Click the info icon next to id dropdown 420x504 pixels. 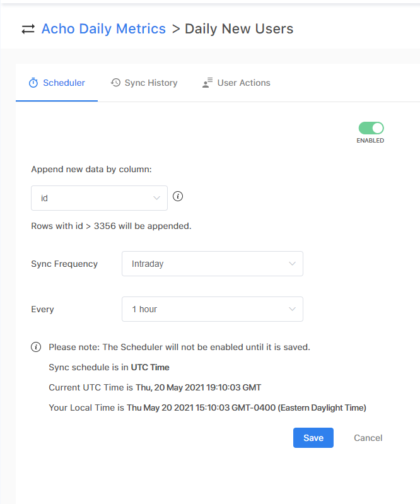178,196
